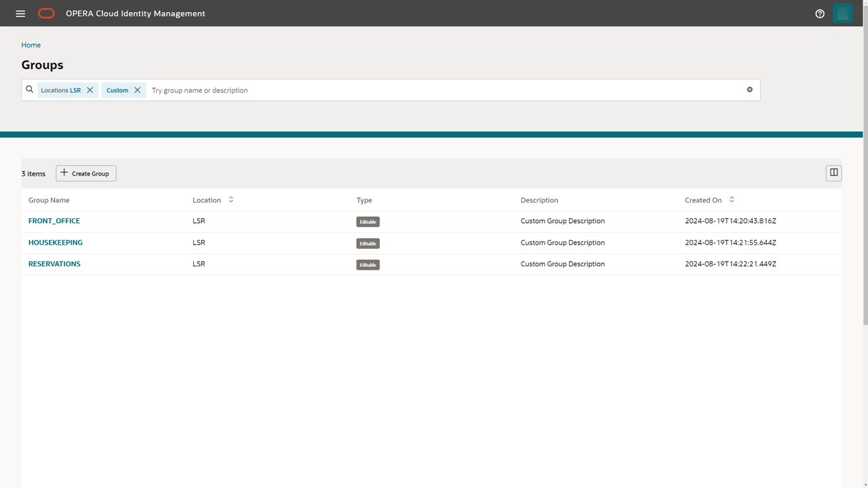Click the Location cell for FRONT_OFFICE
This screenshot has height=488, width=868.
199,221
